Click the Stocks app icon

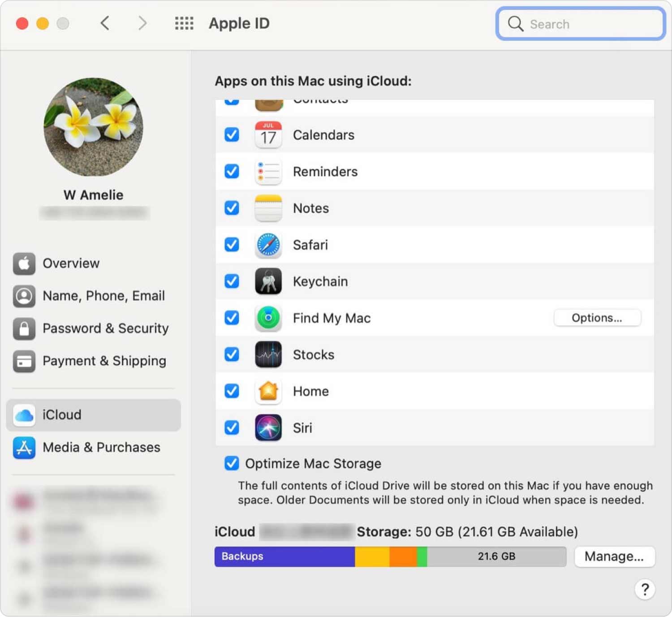268,354
